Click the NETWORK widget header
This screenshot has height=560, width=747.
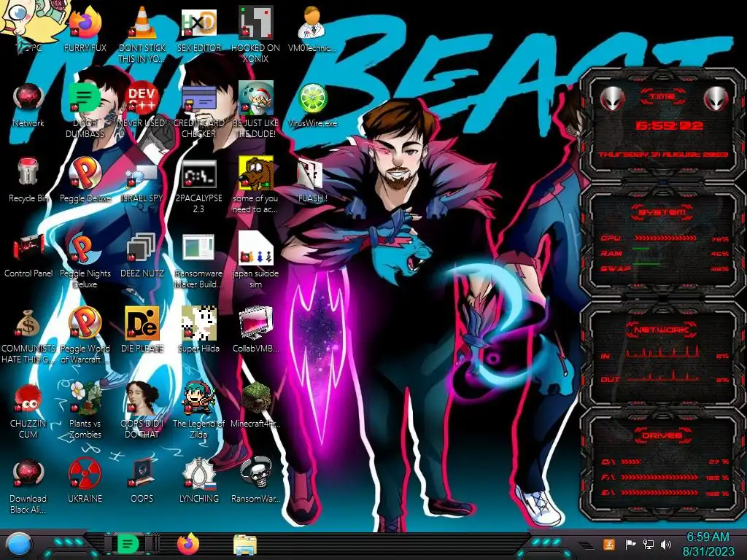(x=662, y=329)
